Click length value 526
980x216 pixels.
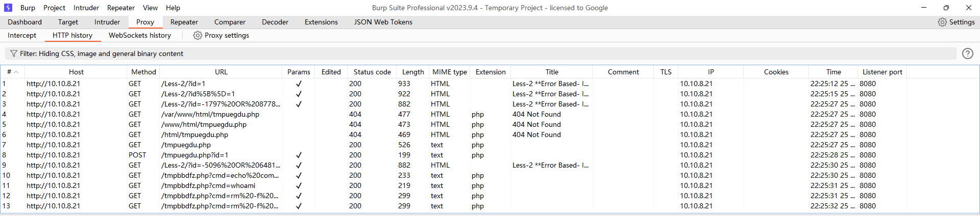tap(404, 145)
